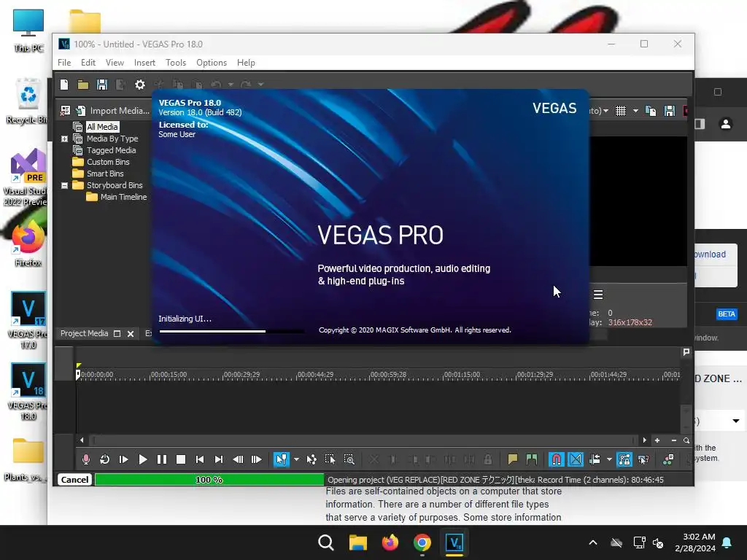Select the Normal Edit tool
The image size is (747, 560).
coord(281,459)
